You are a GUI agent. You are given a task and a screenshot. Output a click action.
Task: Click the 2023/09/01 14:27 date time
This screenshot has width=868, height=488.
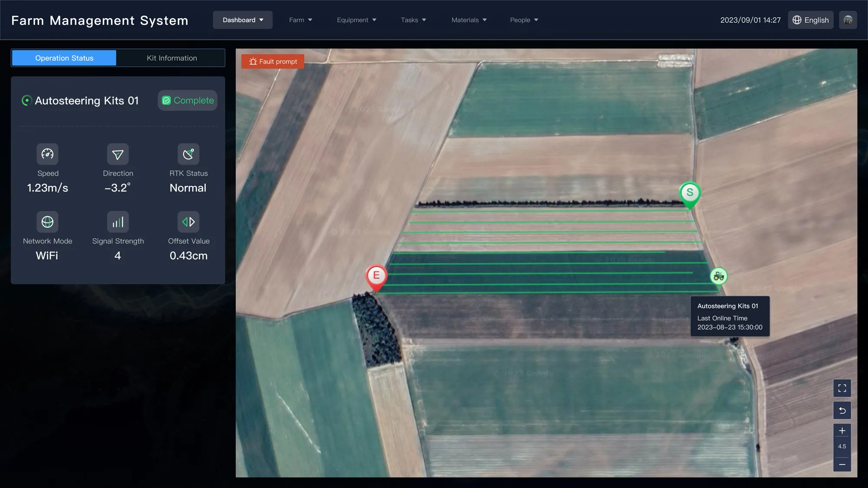tap(750, 20)
